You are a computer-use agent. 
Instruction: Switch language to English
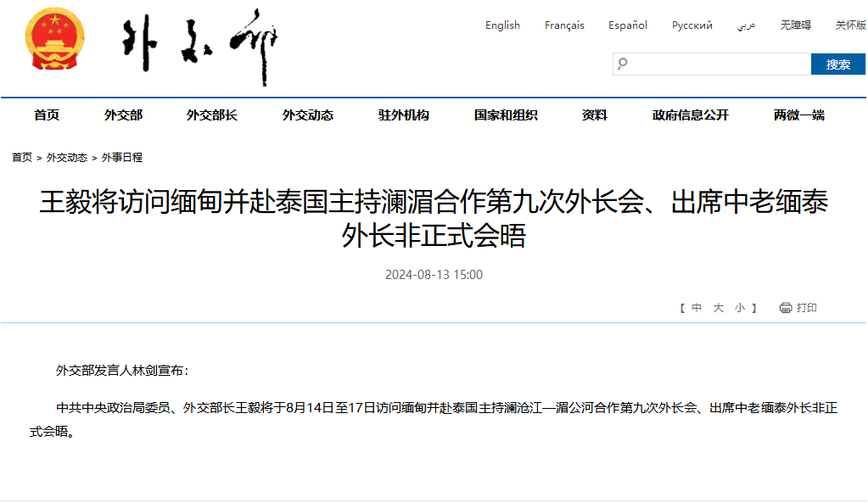pyautogui.click(x=502, y=25)
